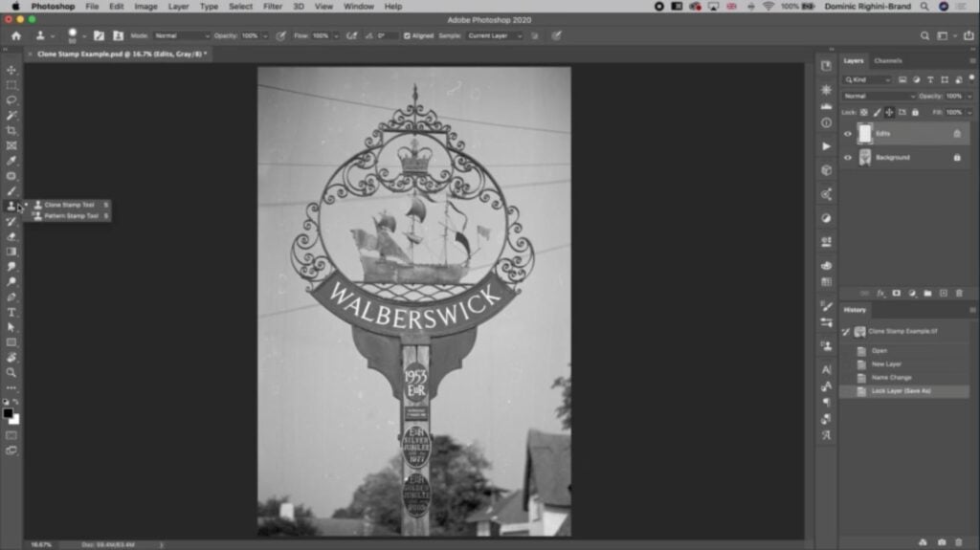
Task: Select the Horizontal Type tool
Action: coord(11,312)
